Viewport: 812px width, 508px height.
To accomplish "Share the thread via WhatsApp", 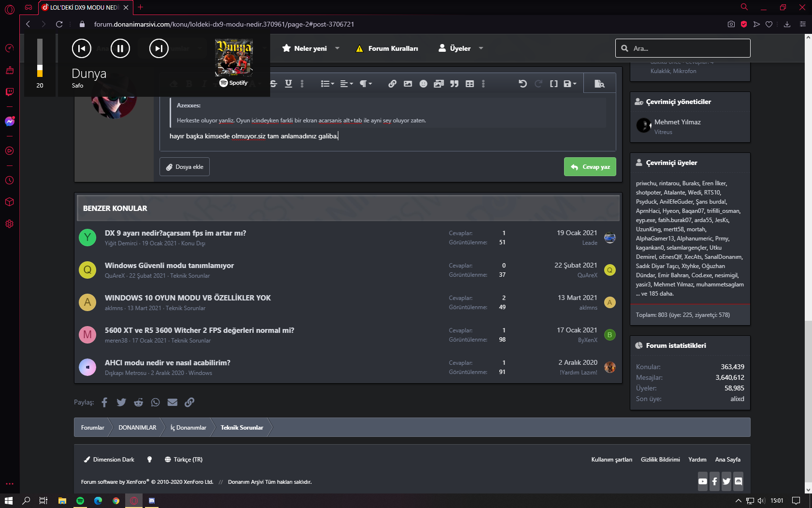I will click(155, 403).
